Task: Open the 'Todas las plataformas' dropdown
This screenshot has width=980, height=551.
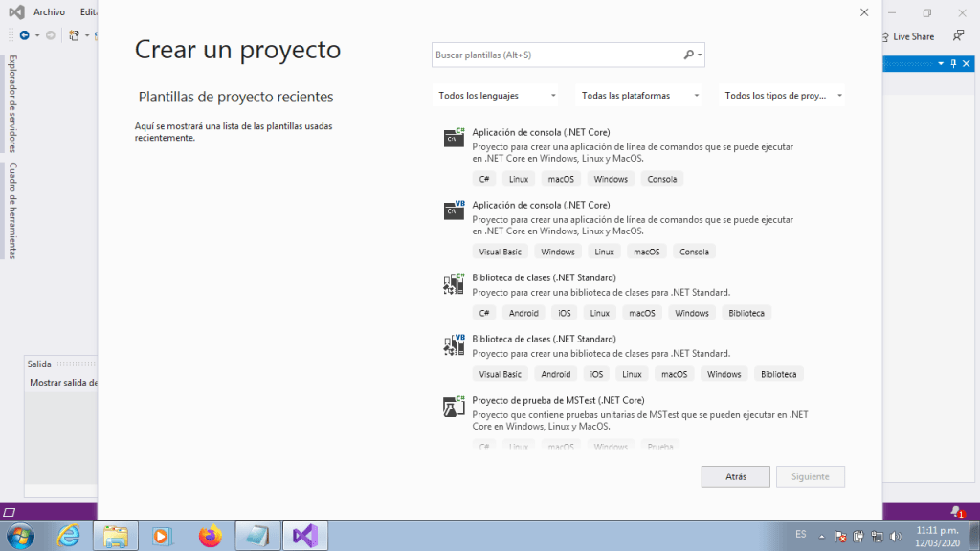Action: coord(640,96)
